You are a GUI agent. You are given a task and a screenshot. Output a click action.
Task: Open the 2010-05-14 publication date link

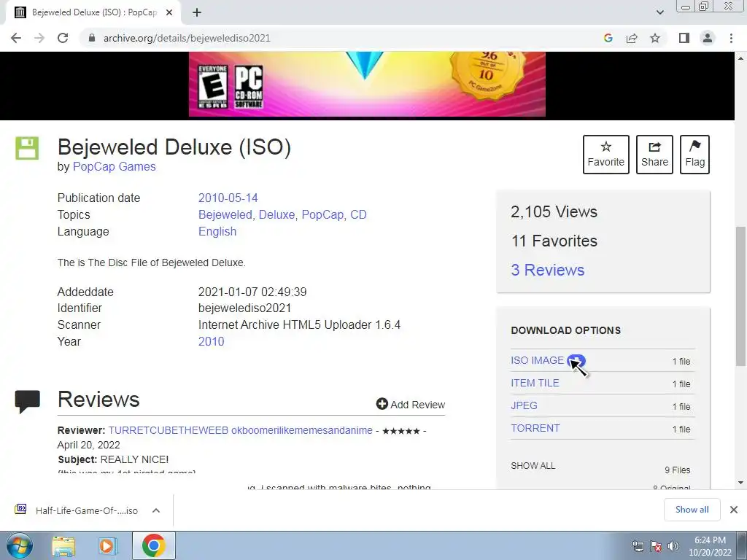pyautogui.click(x=228, y=198)
